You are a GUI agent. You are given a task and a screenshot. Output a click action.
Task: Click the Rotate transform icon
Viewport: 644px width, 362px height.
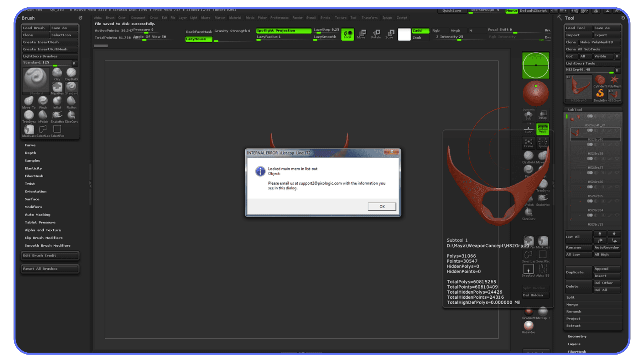point(376,34)
